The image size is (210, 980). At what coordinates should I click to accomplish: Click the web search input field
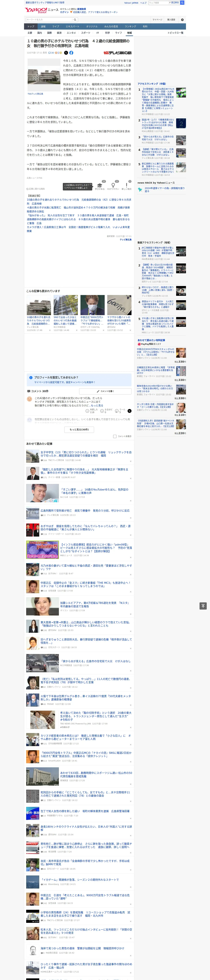[158, 3]
